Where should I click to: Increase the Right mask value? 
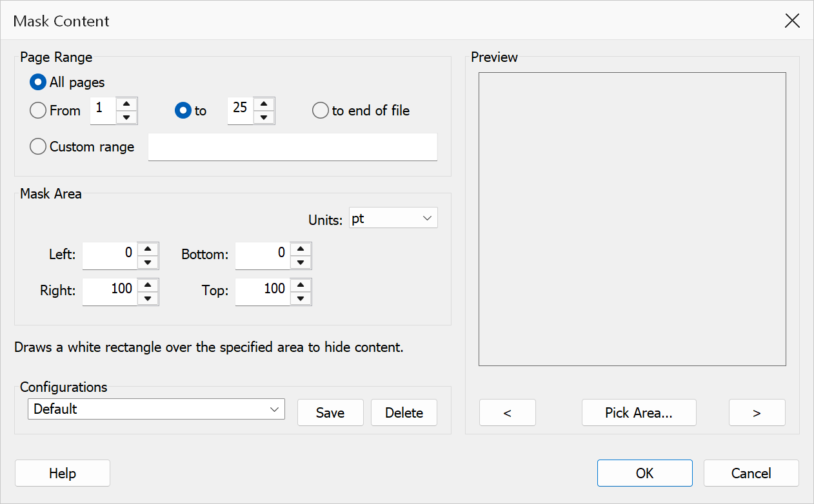(x=148, y=285)
